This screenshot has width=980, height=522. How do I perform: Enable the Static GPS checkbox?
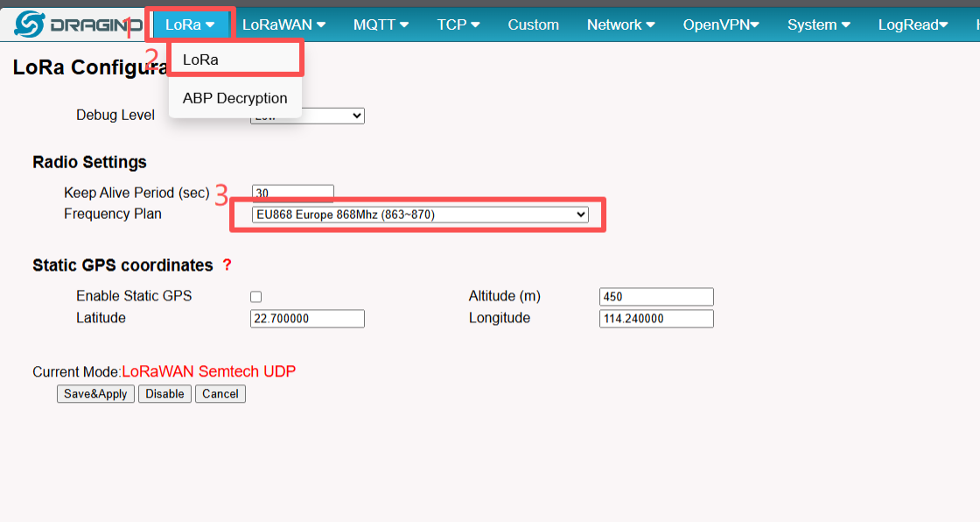tap(255, 297)
